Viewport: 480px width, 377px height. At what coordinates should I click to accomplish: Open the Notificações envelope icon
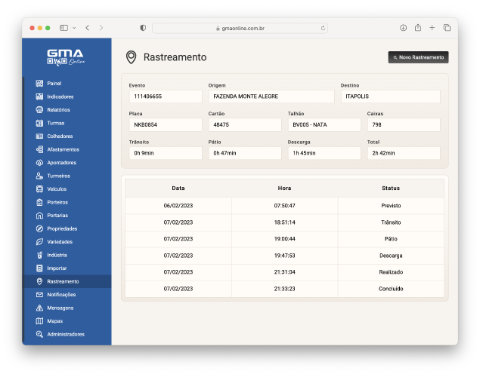[x=39, y=295]
